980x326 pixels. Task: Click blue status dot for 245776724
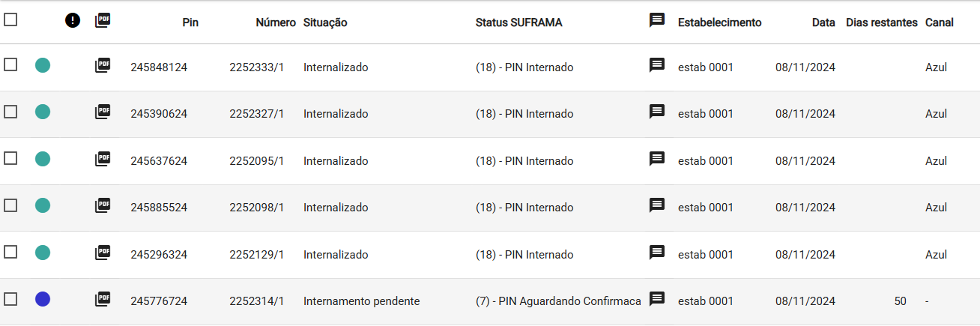point(43,299)
